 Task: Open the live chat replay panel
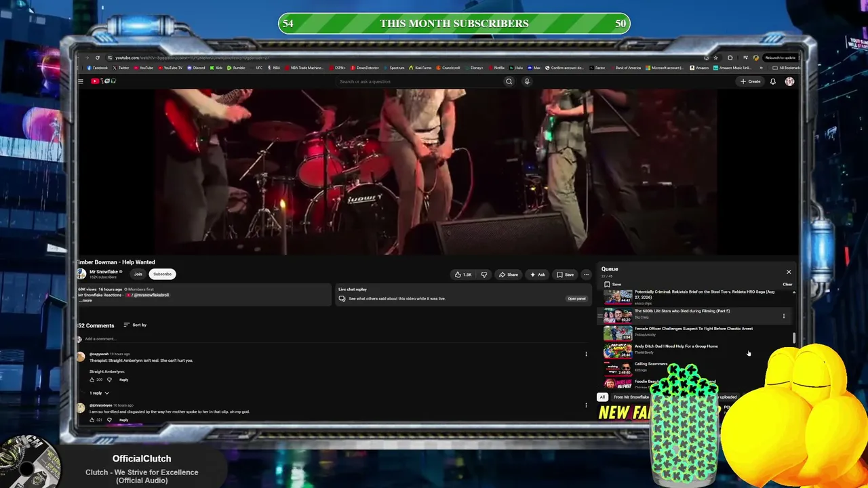[576, 299]
